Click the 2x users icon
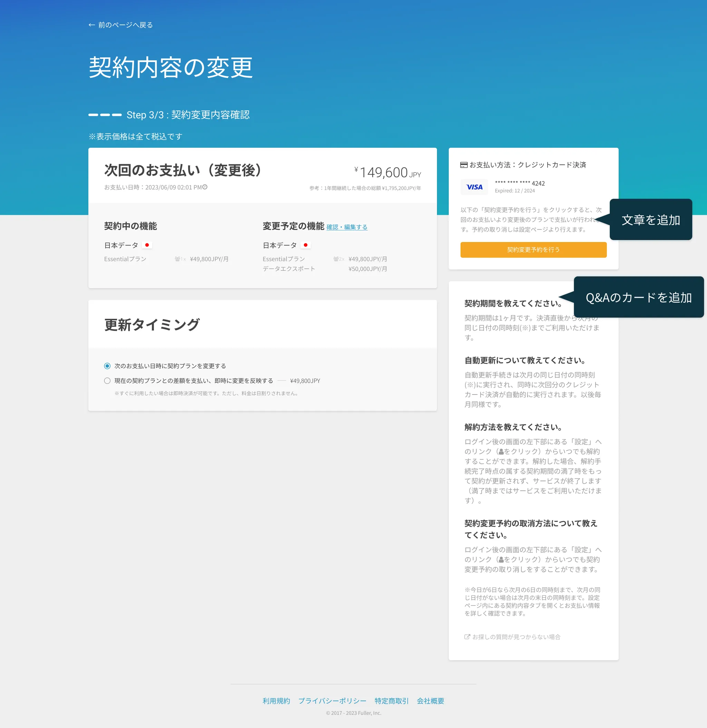Image resolution: width=707 pixels, height=728 pixels. (x=336, y=259)
